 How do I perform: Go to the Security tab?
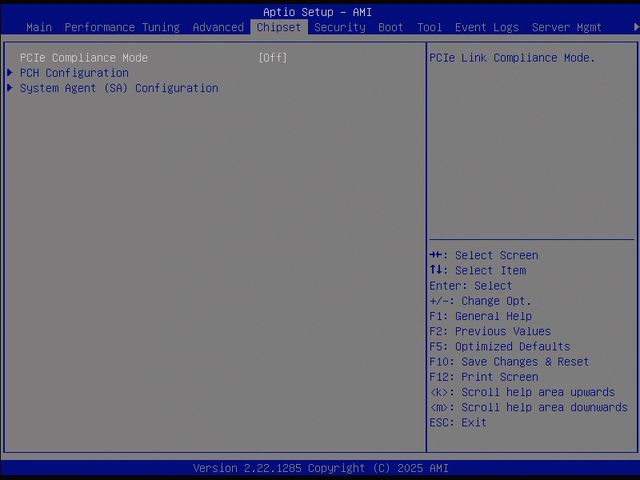point(340,27)
